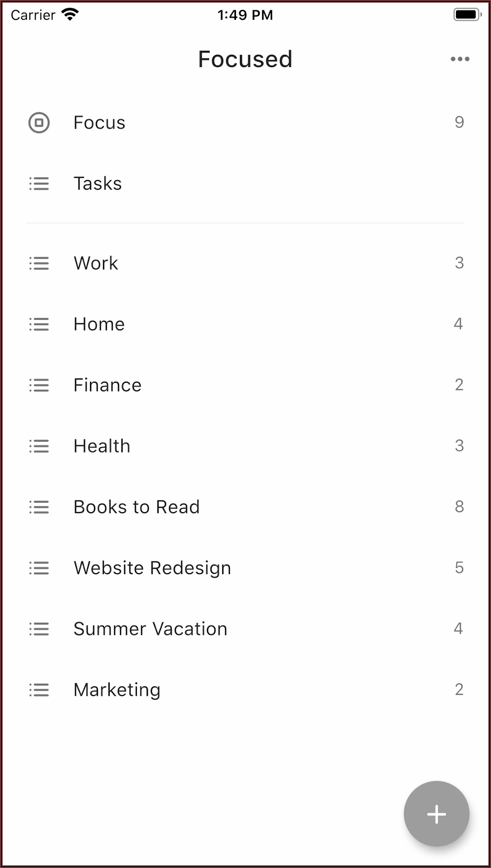Tap the Focused title header
The height and width of the screenshot is (868, 491).
pyautogui.click(x=245, y=59)
